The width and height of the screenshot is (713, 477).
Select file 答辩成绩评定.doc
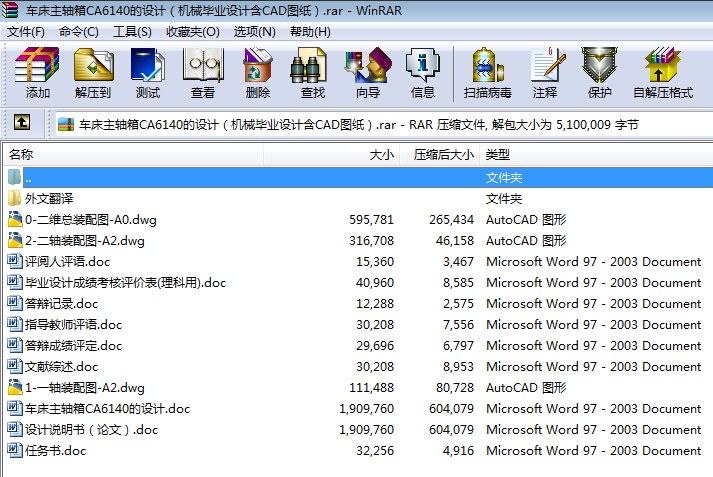click(74, 346)
